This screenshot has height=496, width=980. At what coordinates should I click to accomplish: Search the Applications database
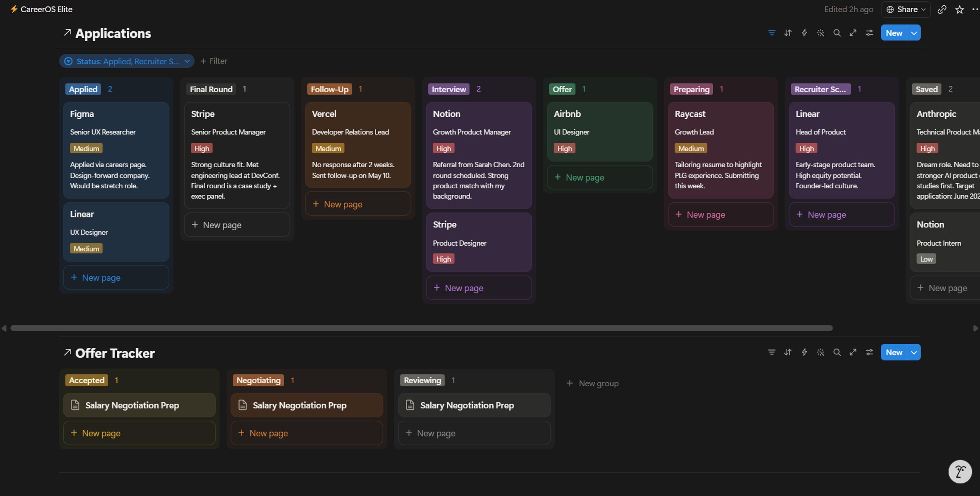pyautogui.click(x=837, y=33)
